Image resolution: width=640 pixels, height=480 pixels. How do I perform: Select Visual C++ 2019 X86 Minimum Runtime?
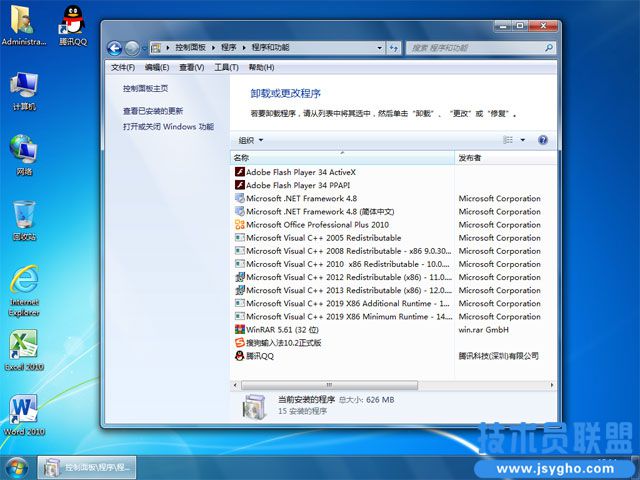393,316
